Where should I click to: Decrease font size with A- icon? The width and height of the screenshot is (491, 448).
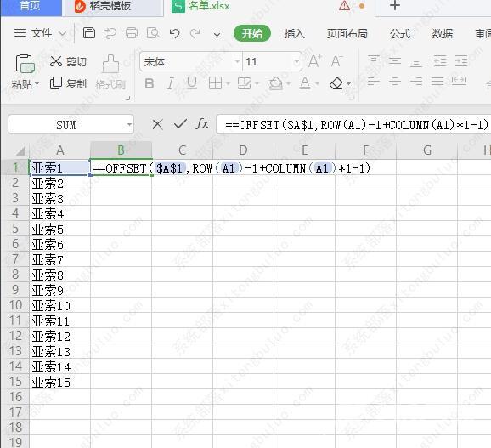336,61
